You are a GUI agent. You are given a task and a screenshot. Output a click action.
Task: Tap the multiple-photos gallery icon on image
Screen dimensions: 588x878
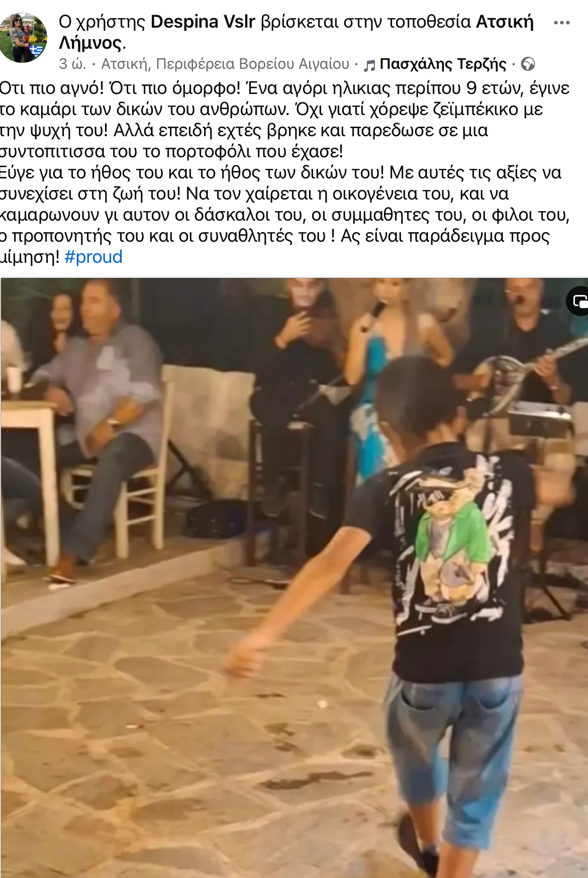(579, 302)
